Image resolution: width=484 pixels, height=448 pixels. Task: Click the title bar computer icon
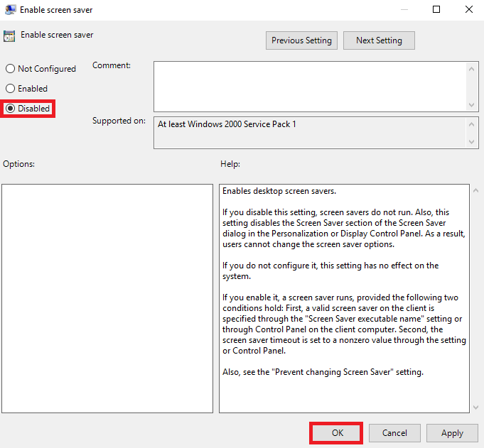click(10, 9)
